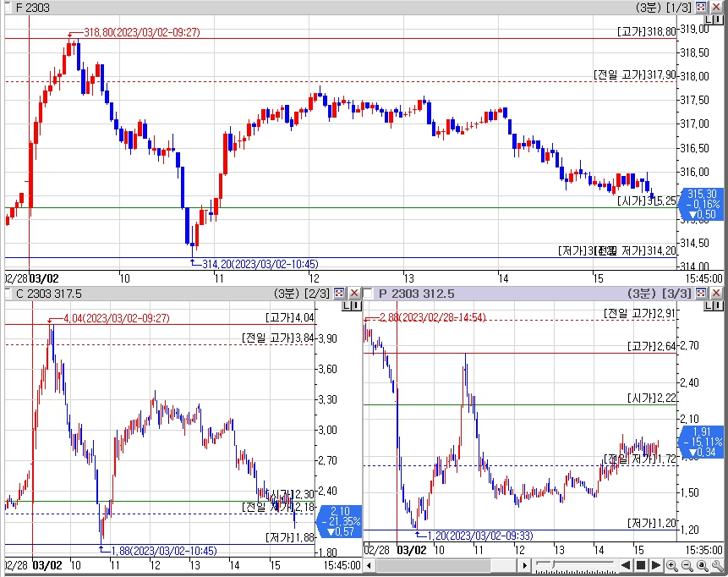Click the auto-fit zoom magnifier icon

(x=703, y=566)
